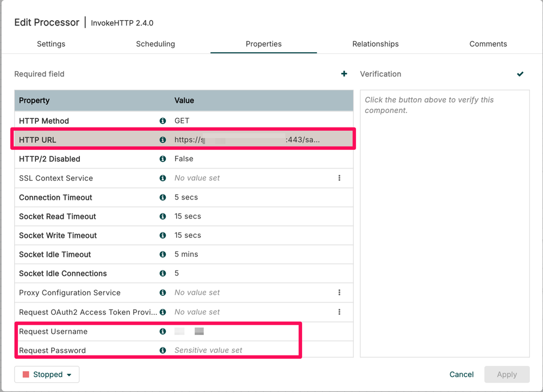
Task: Click the verification checkmark icon
Action: tap(520, 74)
